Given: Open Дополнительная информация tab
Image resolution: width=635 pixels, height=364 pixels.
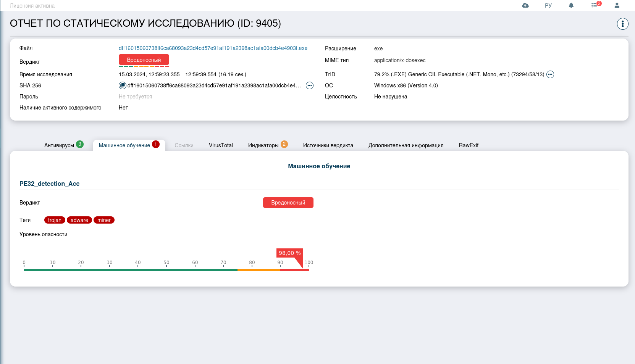Looking at the screenshot, I should tap(406, 145).
